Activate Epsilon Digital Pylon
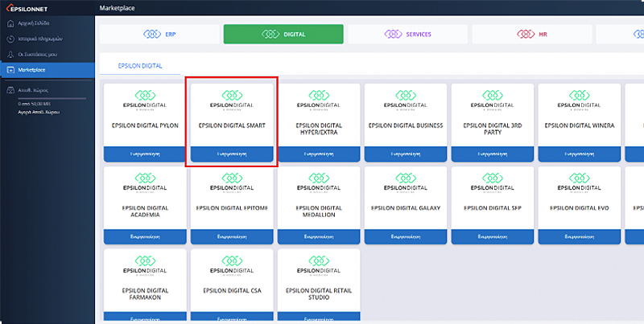 (x=145, y=154)
